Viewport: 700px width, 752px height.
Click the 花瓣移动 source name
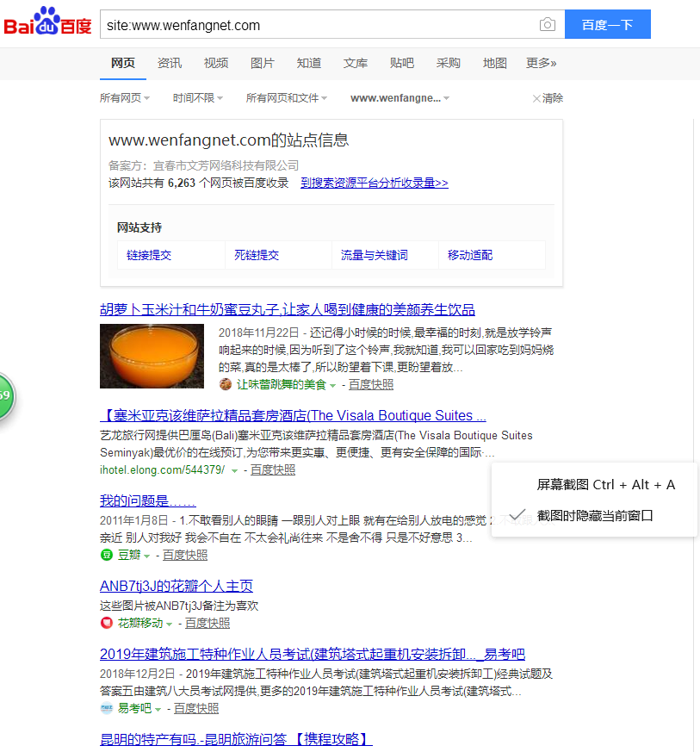coord(140,623)
